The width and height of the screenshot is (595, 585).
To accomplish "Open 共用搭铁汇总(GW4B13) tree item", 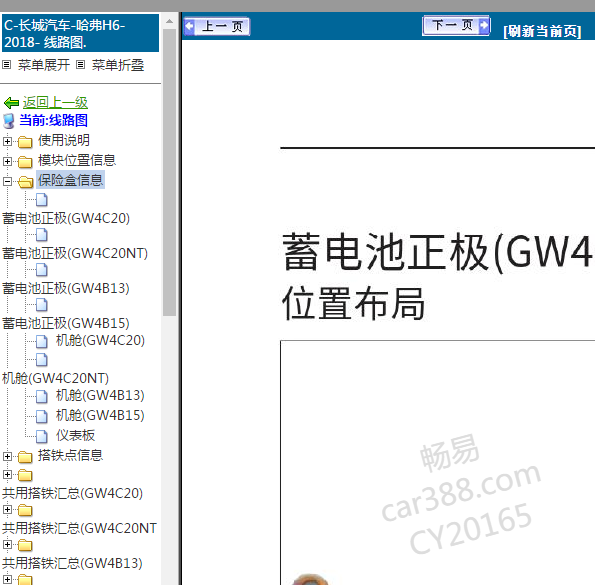I will [72, 563].
